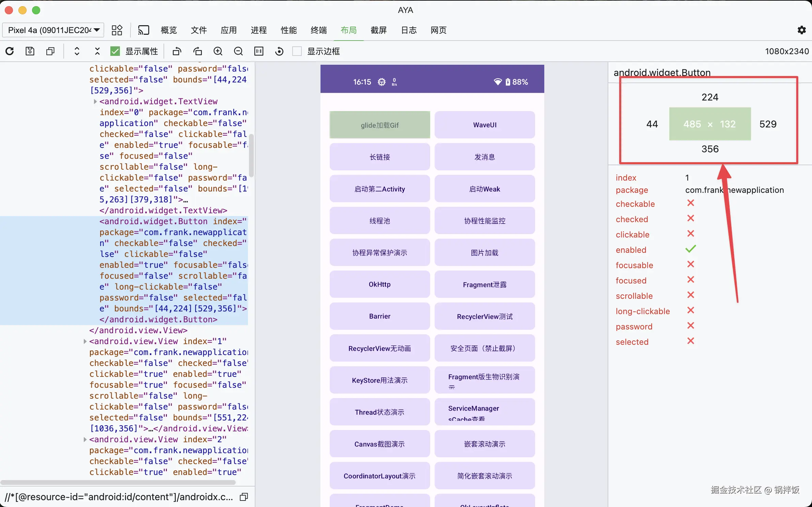This screenshot has width=812, height=507.
Task: Click the screen mirroring cast icon
Action: tap(143, 30)
